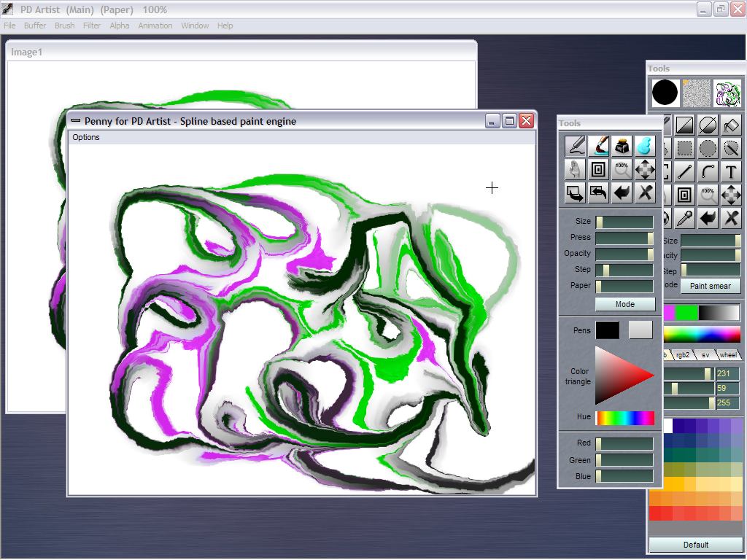The width and height of the screenshot is (747, 560).
Task: Select the paintbrush tool in Penny Tools
Action: point(599,147)
